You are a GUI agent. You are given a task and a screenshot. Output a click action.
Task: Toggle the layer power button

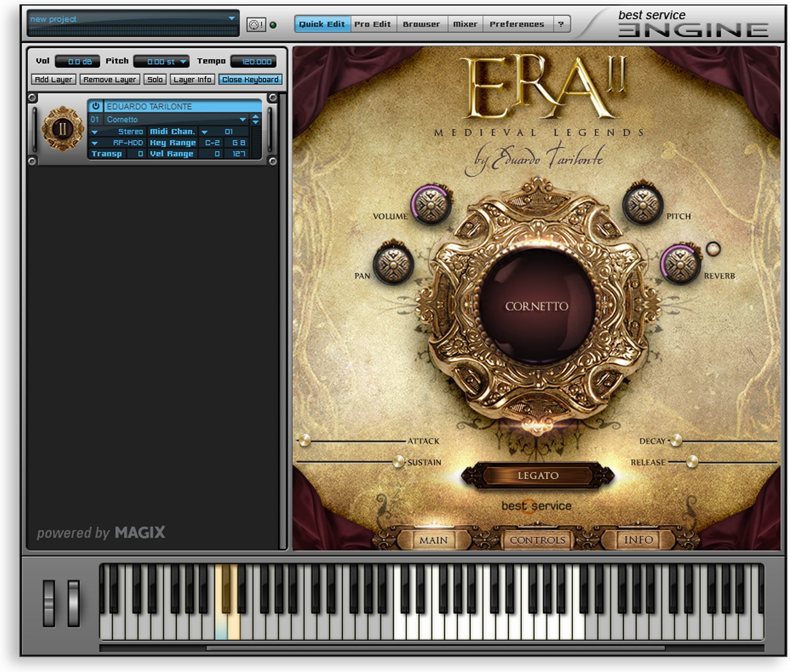tap(96, 106)
